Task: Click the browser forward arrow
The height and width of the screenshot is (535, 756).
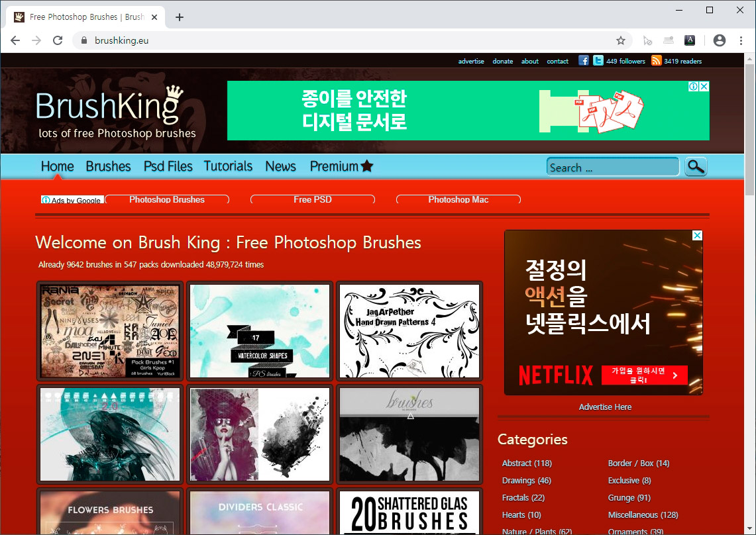Action: pos(36,40)
